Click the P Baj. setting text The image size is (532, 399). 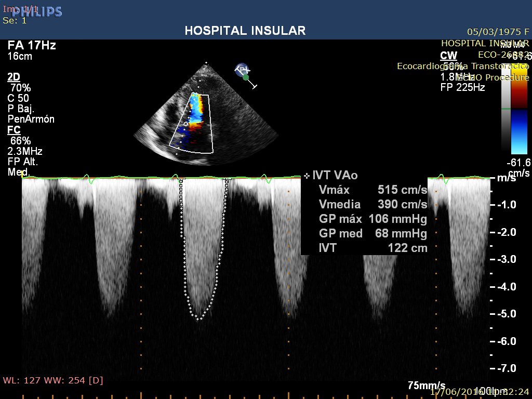[21, 109]
